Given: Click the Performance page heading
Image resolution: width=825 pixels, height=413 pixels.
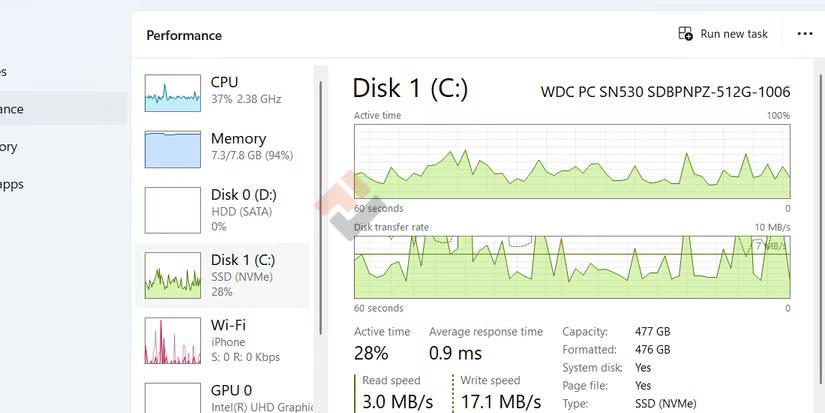Looking at the screenshot, I should 184,35.
